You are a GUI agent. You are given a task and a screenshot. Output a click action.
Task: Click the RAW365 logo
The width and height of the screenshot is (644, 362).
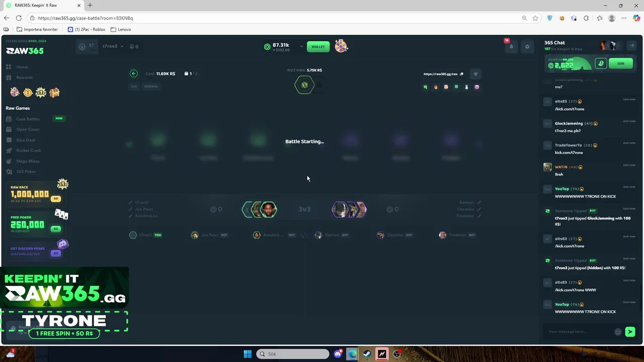[25, 51]
